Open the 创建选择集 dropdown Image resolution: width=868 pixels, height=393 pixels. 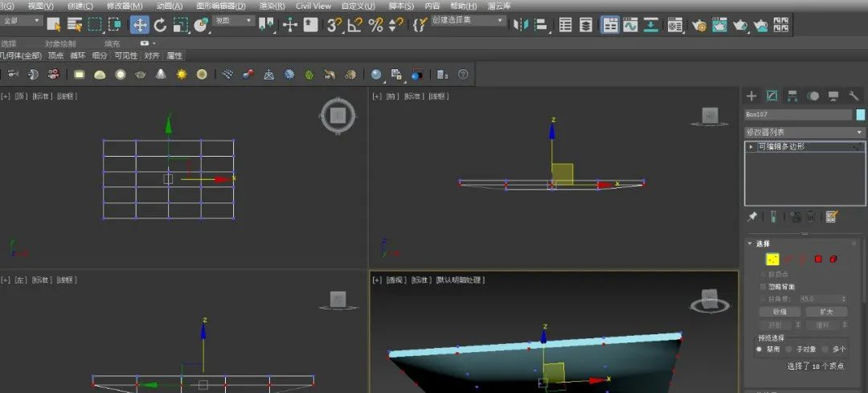(469, 20)
